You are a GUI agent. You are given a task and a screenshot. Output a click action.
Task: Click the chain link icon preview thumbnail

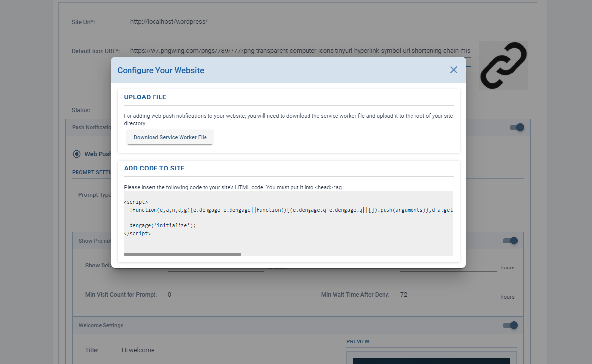[503, 65]
